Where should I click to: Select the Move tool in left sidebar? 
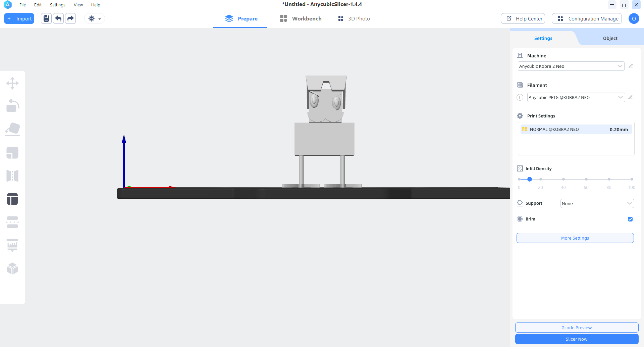pos(12,83)
